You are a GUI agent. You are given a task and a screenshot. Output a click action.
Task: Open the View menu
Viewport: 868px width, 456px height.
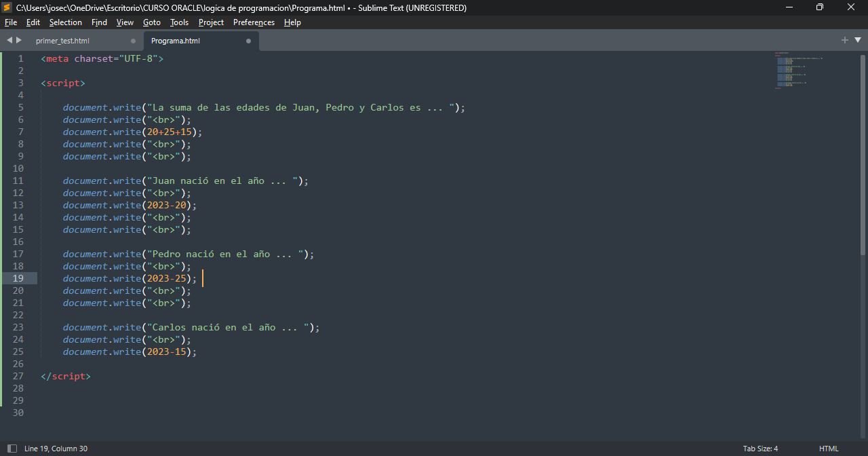coord(125,22)
